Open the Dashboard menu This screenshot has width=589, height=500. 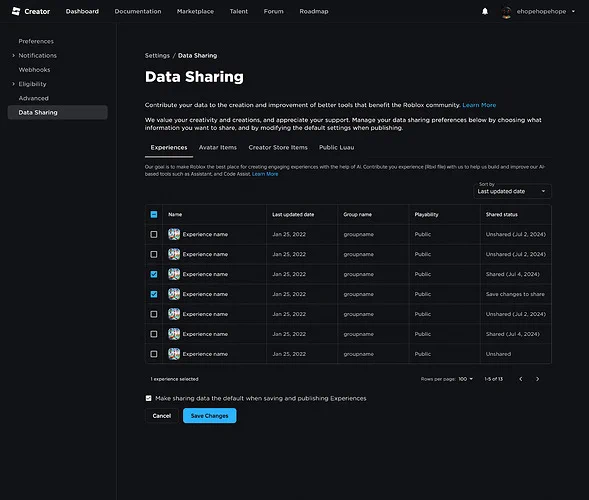click(x=82, y=11)
